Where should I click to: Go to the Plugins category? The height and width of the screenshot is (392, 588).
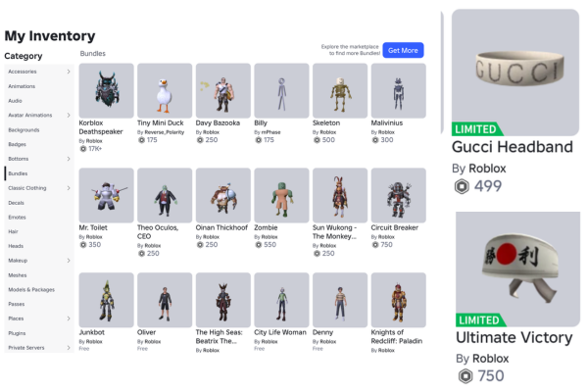17,333
